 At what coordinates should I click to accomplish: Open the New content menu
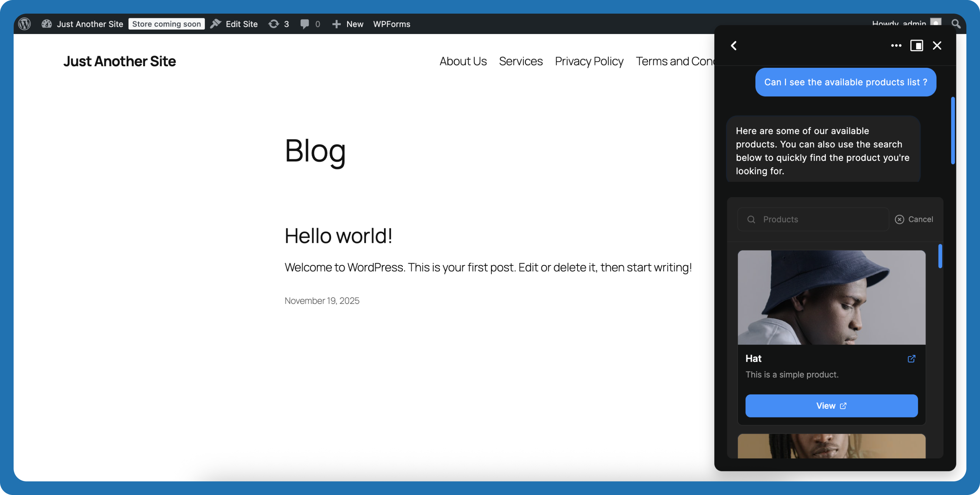348,24
